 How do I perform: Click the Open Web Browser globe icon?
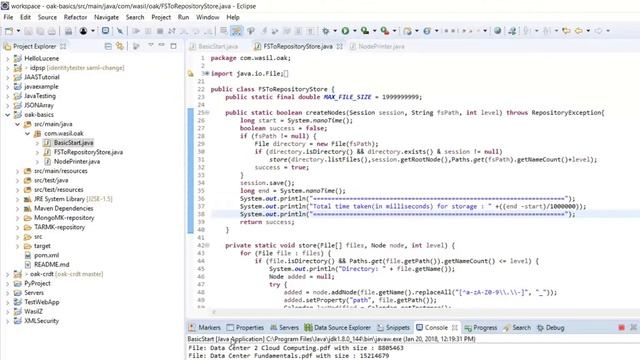pos(498,31)
